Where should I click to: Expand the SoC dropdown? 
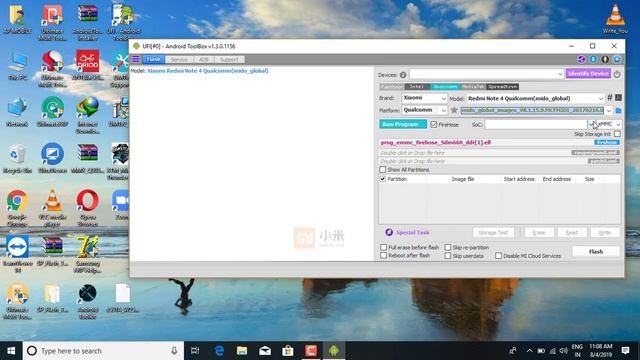(x=590, y=124)
